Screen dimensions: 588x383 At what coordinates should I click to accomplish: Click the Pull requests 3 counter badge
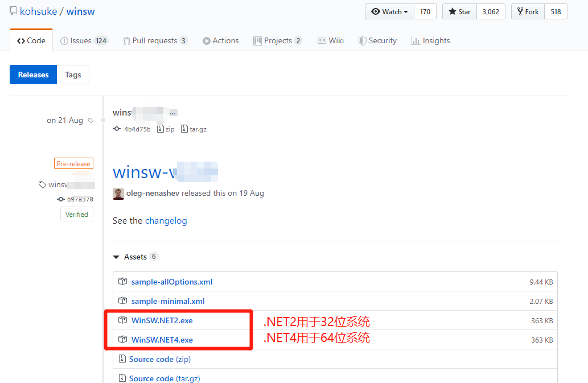pyautogui.click(x=183, y=41)
